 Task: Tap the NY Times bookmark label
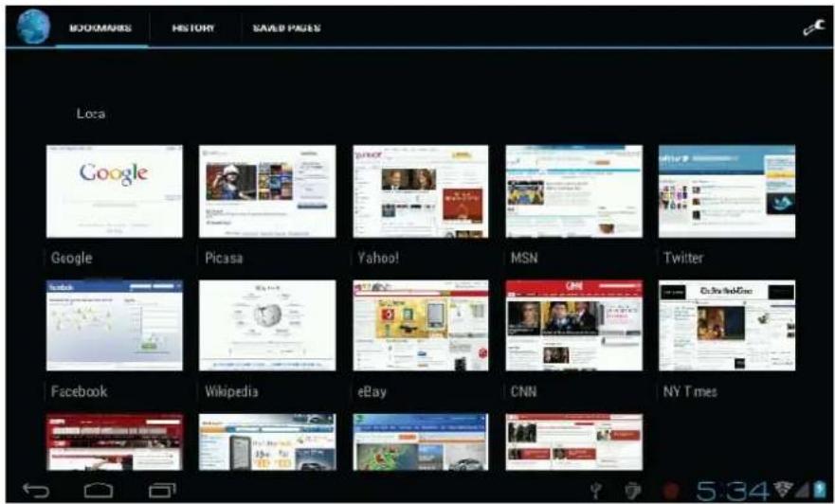click(690, 391)
